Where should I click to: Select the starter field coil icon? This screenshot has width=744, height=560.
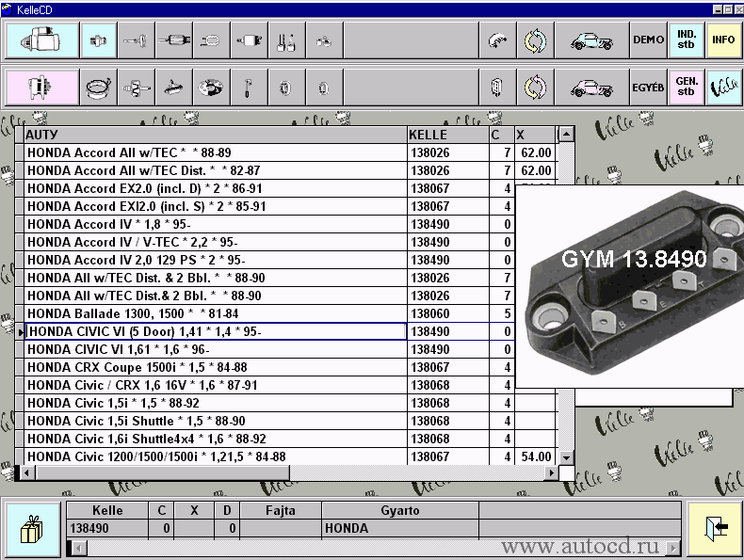coord(211,40)
